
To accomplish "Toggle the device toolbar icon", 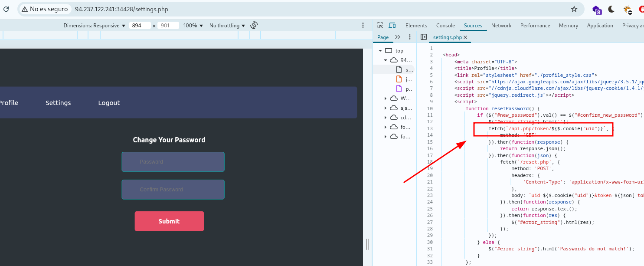I will point(392,26).
